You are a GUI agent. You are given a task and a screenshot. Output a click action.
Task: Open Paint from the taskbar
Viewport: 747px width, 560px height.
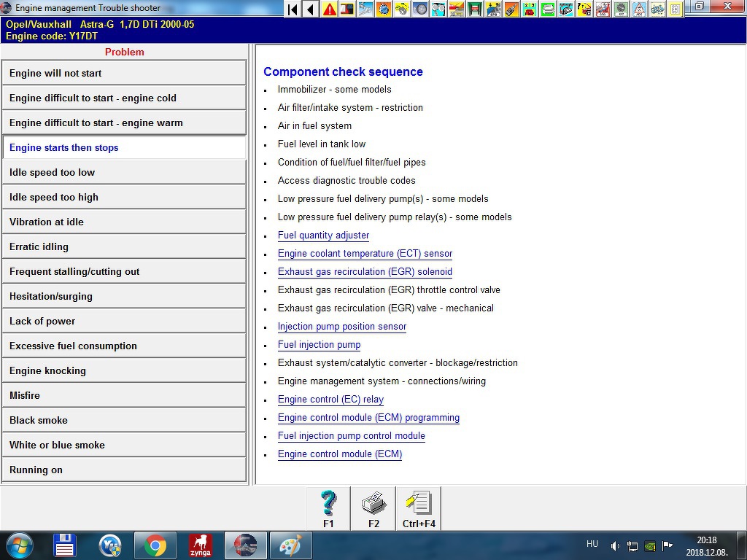pyautogui.click(x=290, y=545)
